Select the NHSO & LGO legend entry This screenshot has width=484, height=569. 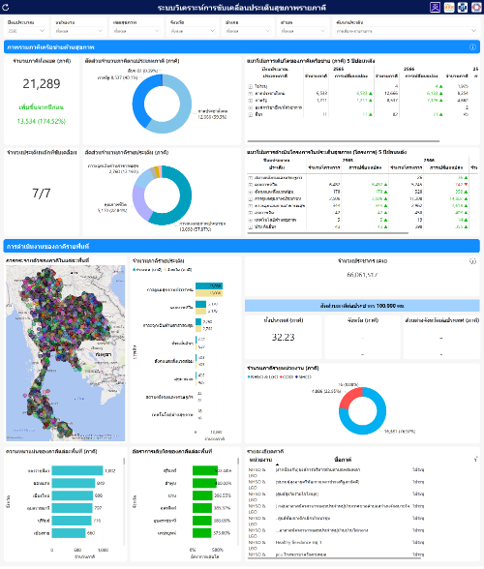coord(263,377)
